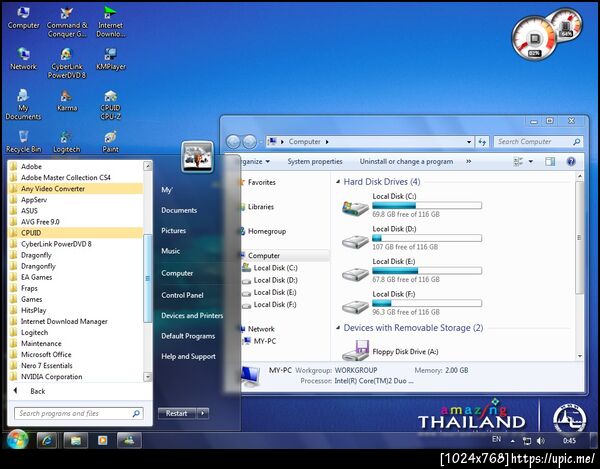600x469 pixels.
Task: Open Windows Media Player taskbar icon
Action: tap(103, 440)
